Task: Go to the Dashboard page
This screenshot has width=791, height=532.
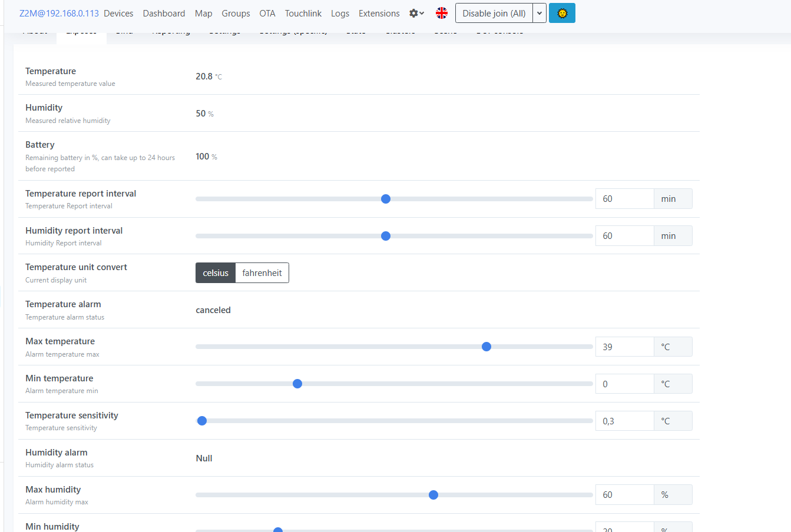Action: 164,13
